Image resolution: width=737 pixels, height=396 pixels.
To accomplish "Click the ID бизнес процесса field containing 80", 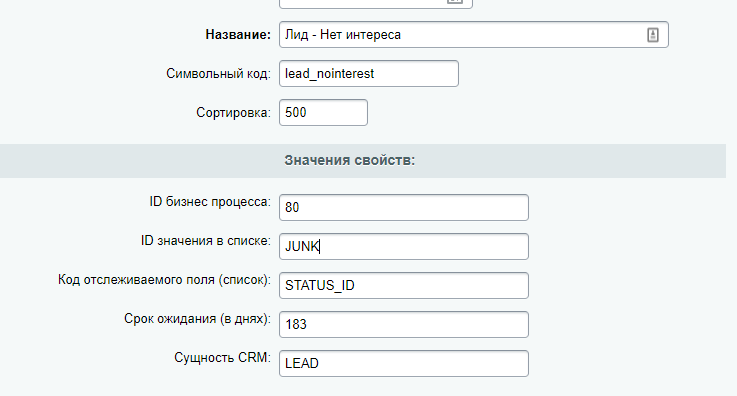I will tap(404, 208).
